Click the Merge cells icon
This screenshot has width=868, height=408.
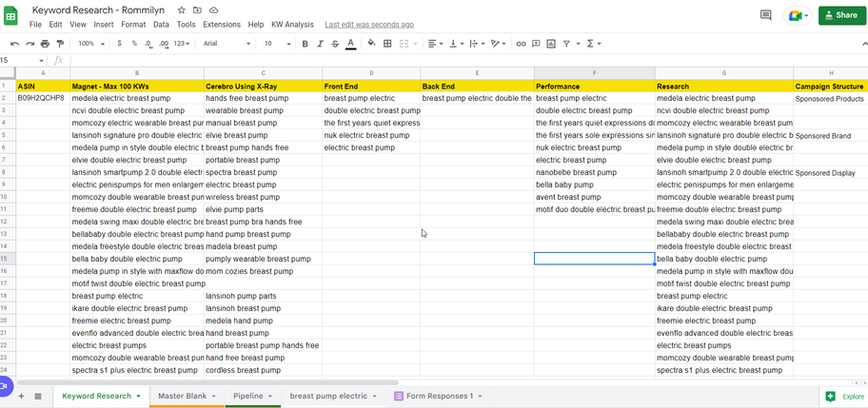(x=404, y=44)
